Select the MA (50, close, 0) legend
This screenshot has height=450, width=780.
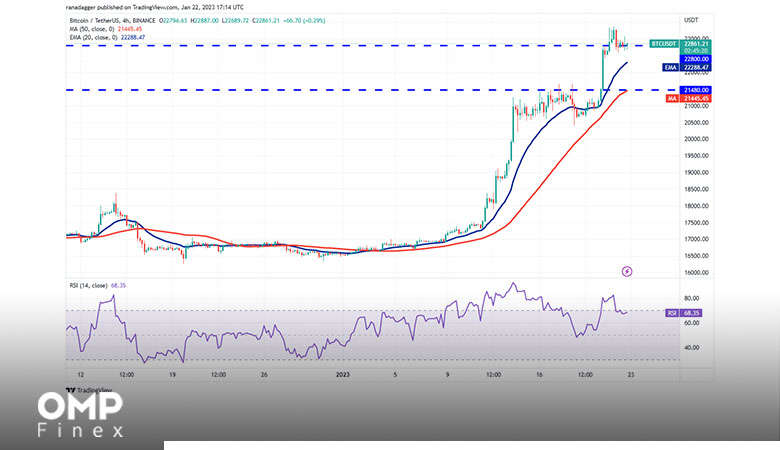click(x=105, y=29)
